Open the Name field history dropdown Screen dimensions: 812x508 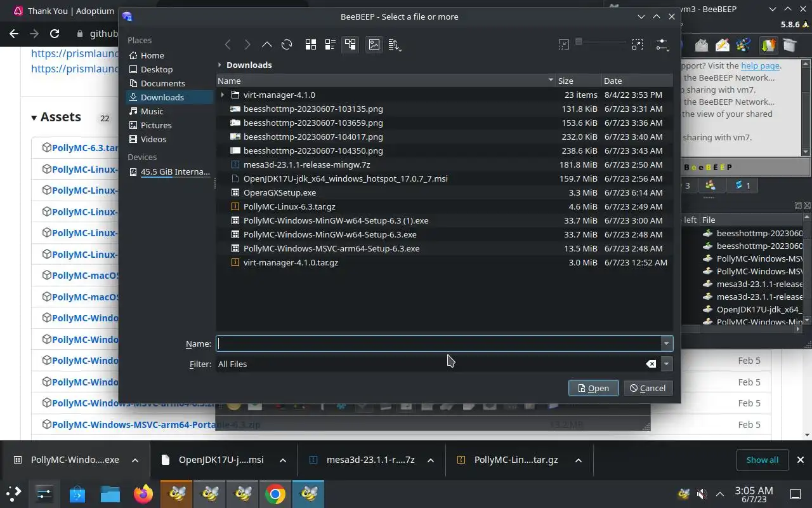666,344
